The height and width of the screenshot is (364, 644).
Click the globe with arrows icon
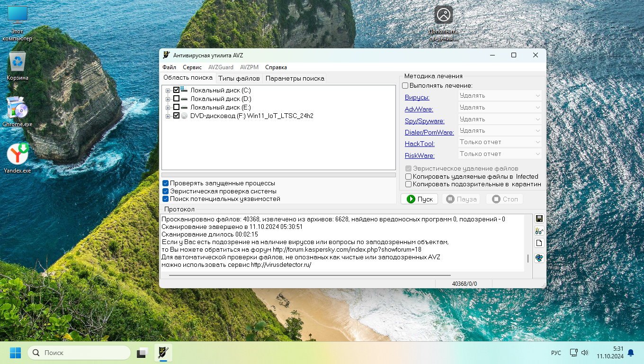pyautogui.click(x=539, y=258)
